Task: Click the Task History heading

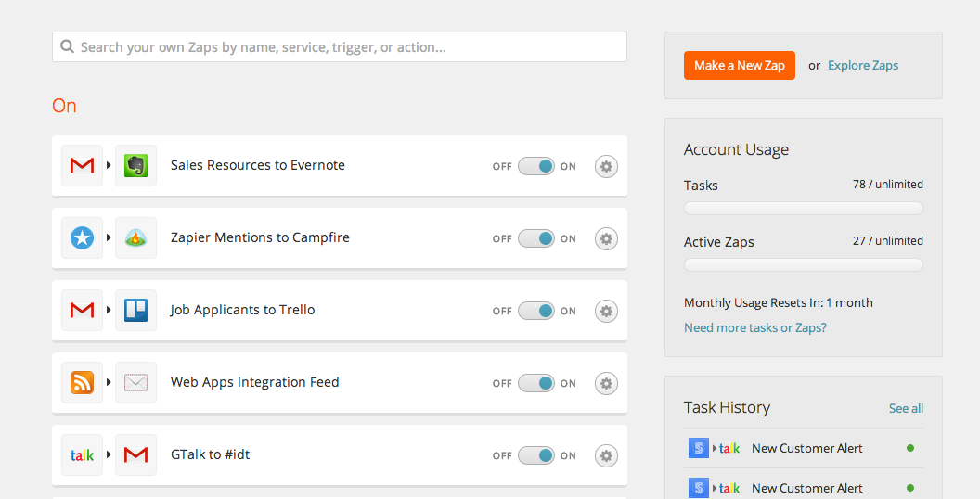Action: [x=727, y=407]
